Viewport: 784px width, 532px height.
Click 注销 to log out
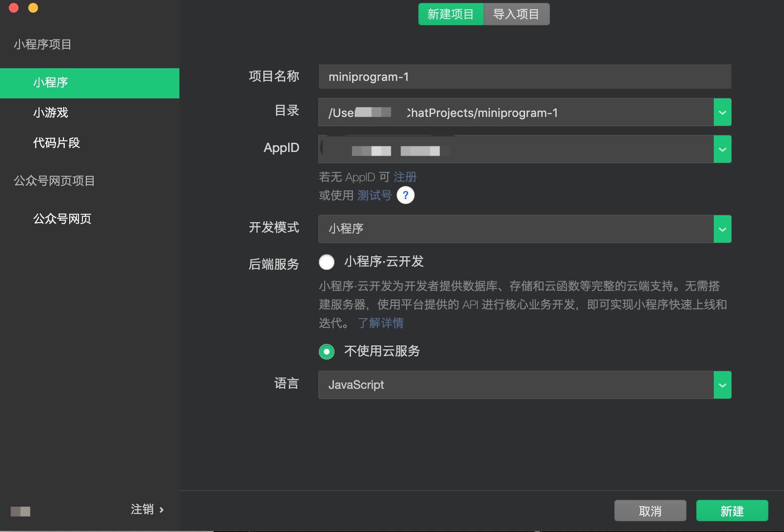tap(141, 509)
